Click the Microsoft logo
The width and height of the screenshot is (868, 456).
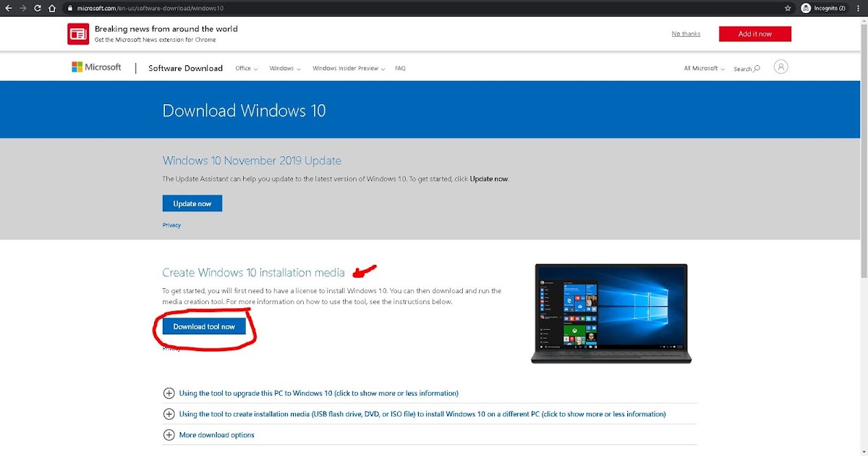(96, 67)
